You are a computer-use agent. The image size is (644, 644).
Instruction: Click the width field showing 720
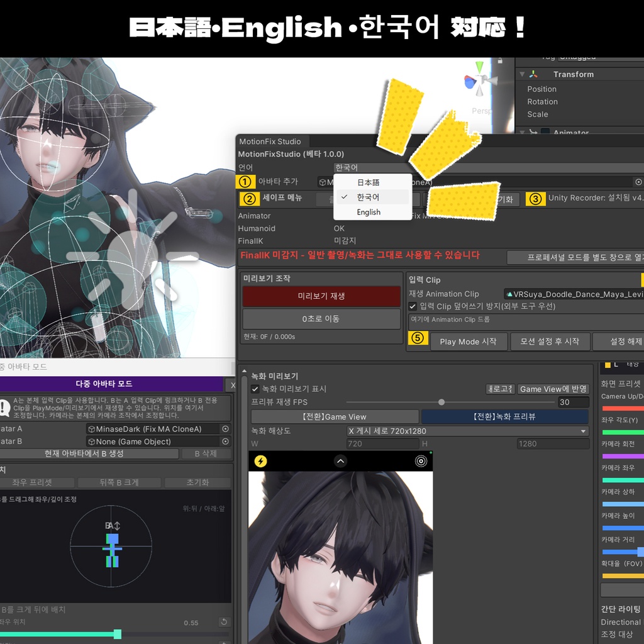tap(382, 443)
